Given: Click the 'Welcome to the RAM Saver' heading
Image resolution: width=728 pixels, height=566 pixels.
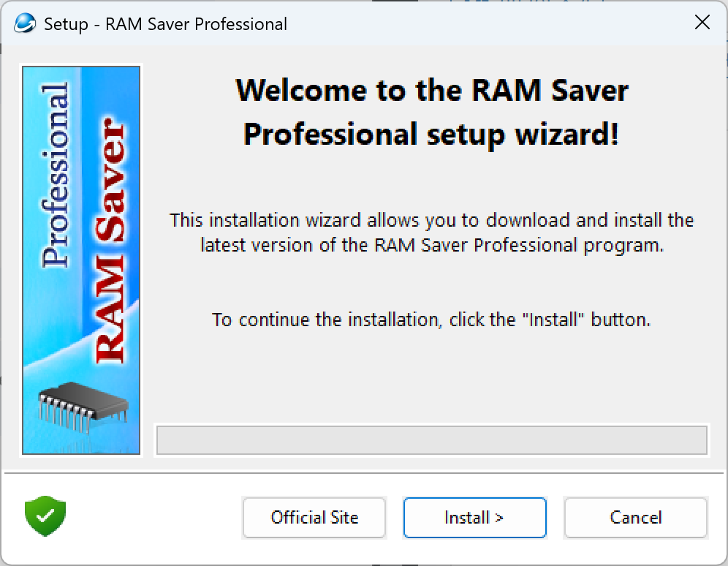Looking at the screenshot, I should point(432,112).
